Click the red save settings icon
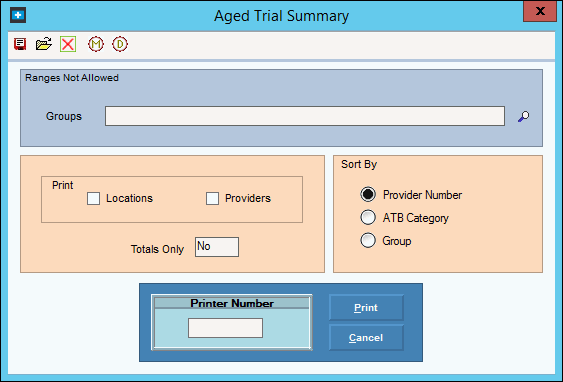 [20, 44]
